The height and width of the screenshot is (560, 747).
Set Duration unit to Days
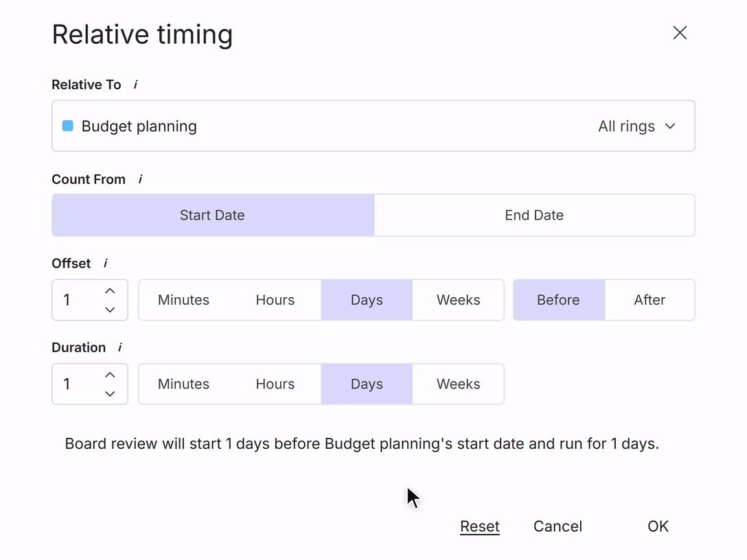point(367,384)
